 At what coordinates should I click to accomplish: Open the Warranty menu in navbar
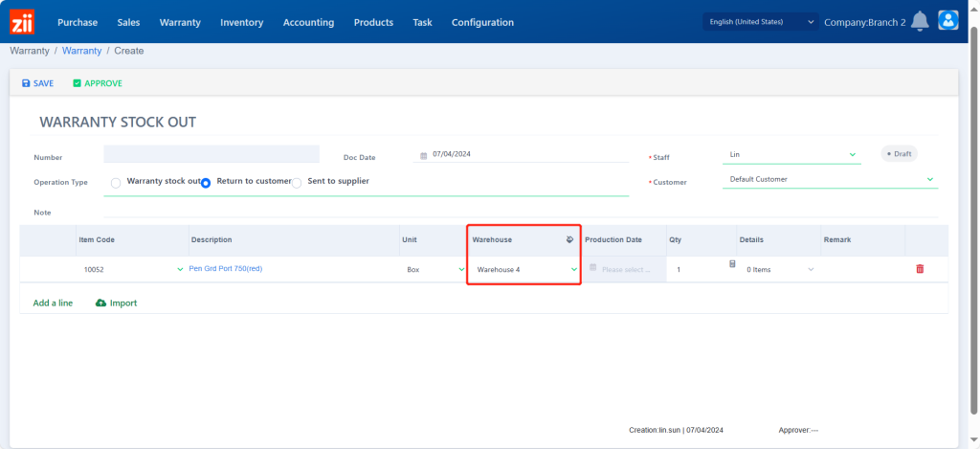tap(180, 23)
